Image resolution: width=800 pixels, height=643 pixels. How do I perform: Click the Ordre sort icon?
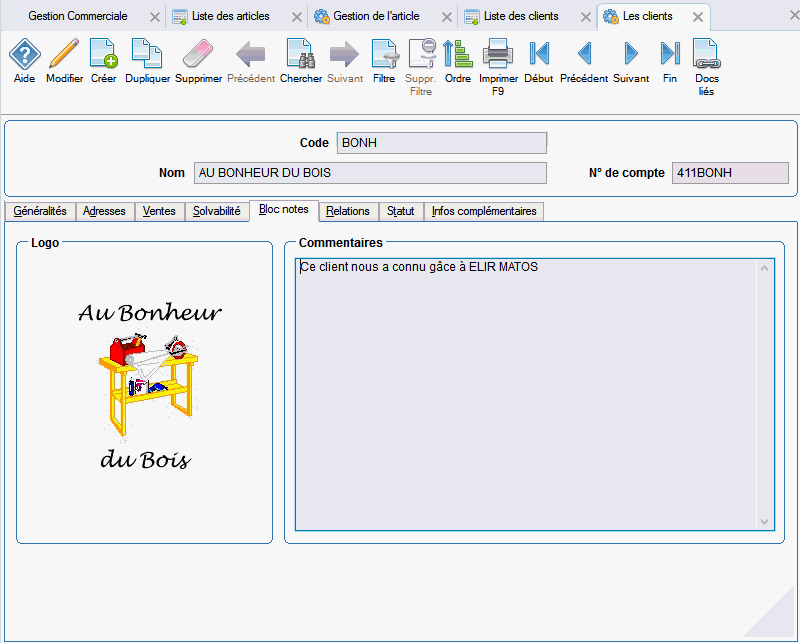click(x=458, y=55)
